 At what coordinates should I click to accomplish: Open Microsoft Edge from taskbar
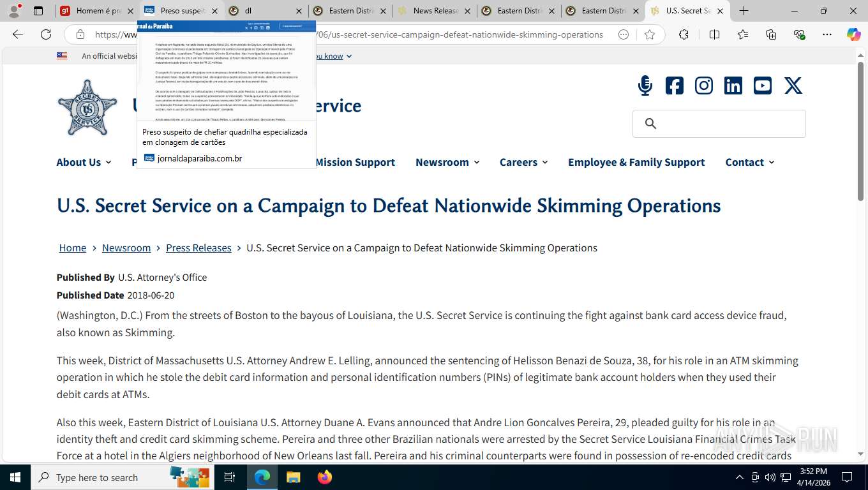[262, 477]
